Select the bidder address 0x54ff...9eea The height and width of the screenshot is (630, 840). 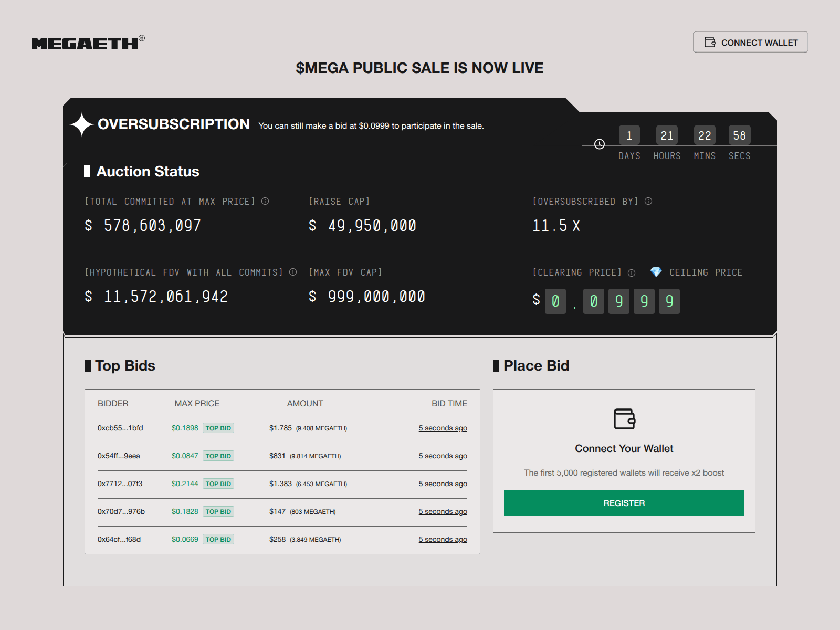point(119,456)
